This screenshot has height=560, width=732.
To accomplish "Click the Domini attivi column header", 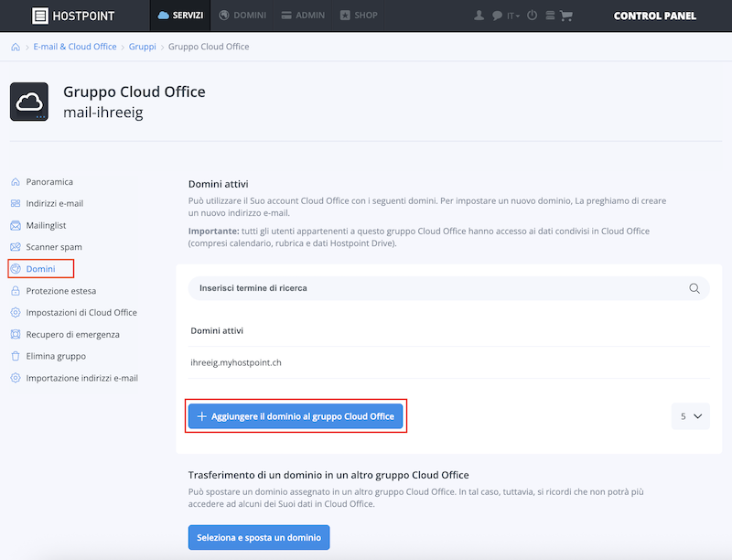I will pos(217,331).
